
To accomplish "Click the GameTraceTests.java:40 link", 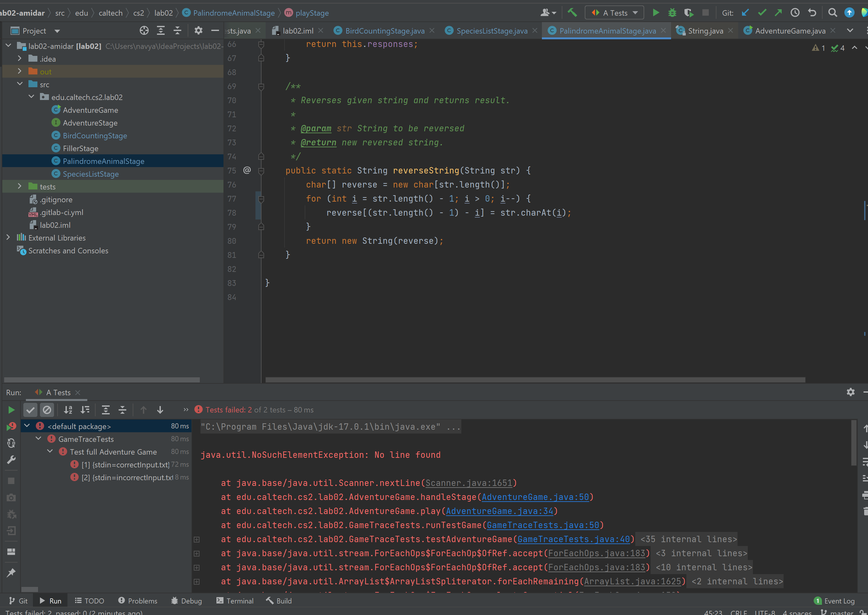I will tap(574, 539).
